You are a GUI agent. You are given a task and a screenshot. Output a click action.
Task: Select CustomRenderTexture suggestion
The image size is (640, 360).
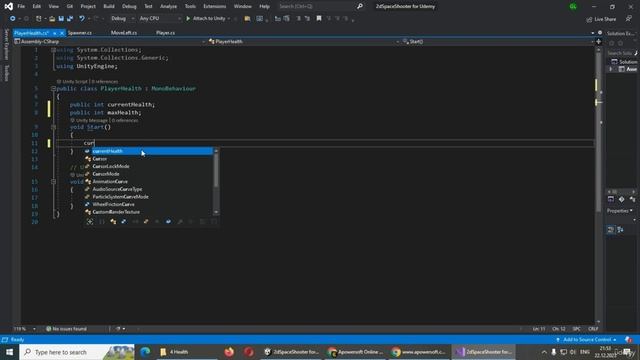click(x=149, y=212)
